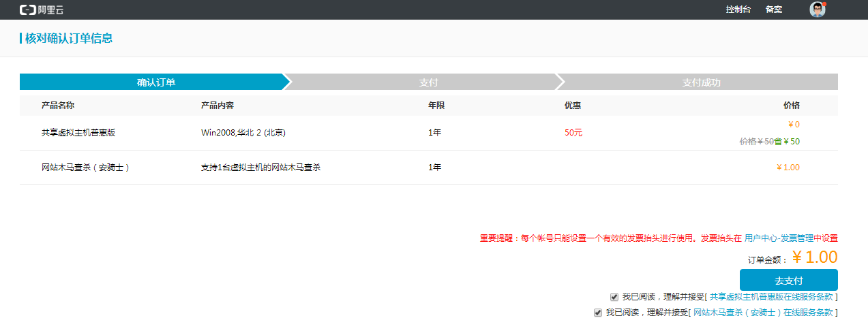The width and height of the screenshot is (868, 331).
Task: Open the 控制台 console link
Action: (x=738, y=10)
